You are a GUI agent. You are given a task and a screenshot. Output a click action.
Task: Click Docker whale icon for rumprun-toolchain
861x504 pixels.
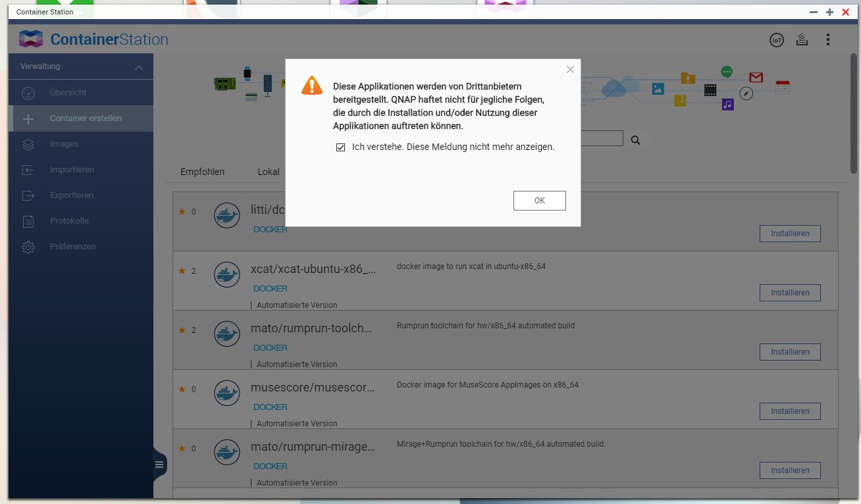(x=226, y=334)
